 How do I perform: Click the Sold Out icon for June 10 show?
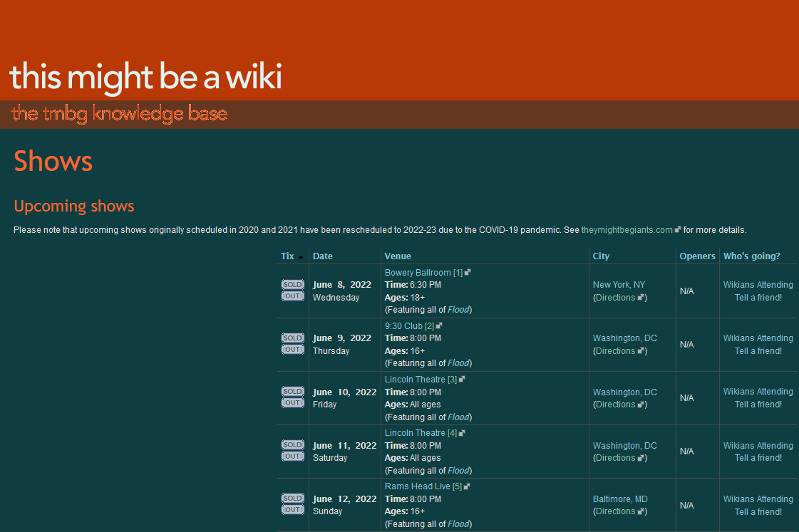292,397
